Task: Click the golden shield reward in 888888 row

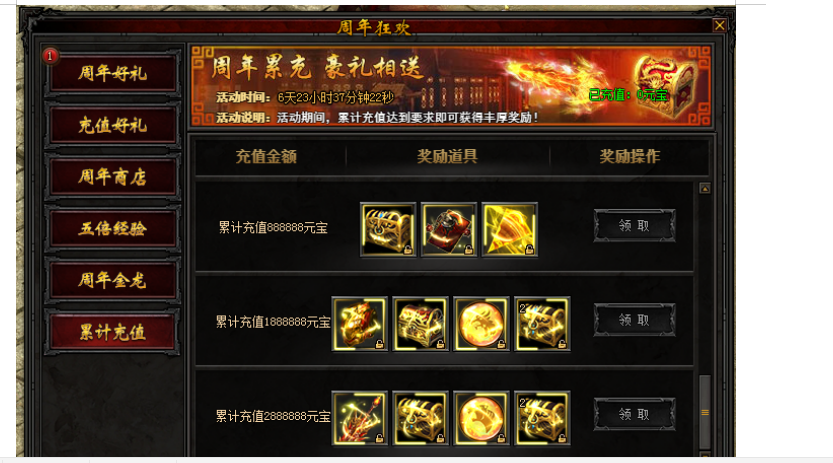Action: 509,229
